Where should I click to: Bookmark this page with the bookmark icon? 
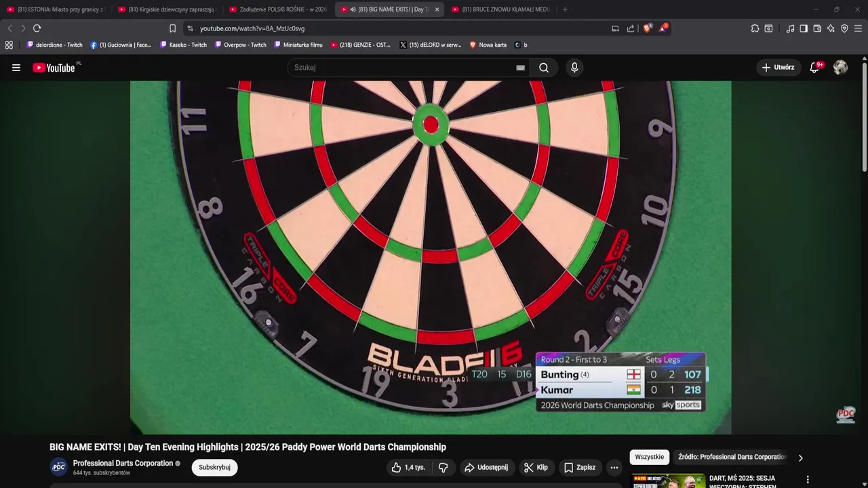point(172,28)
